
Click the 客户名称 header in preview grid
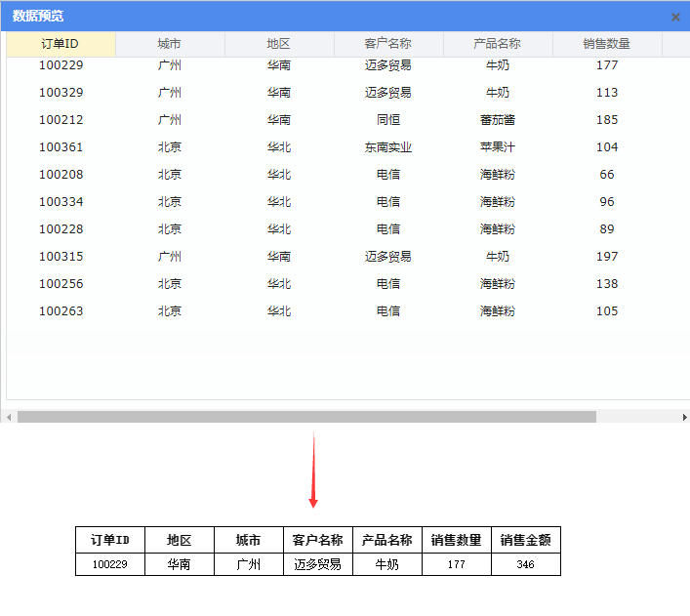coord(388,44)
